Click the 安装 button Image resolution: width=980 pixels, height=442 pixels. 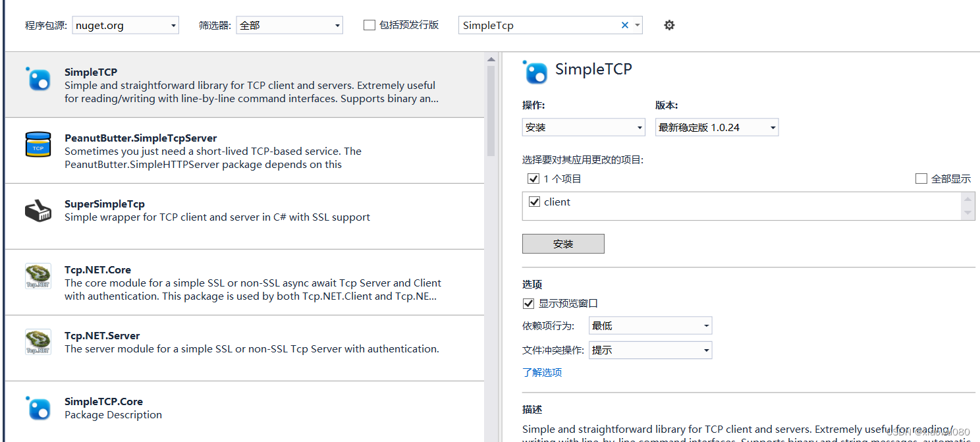pyautogui.click(x=563, y=244)
